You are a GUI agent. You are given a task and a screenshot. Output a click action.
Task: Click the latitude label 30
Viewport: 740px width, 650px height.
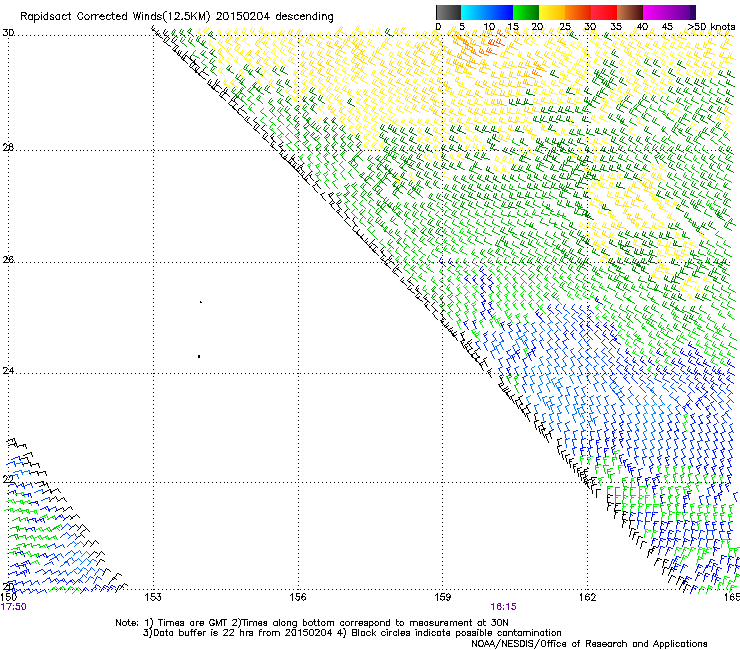pos(8,33)
